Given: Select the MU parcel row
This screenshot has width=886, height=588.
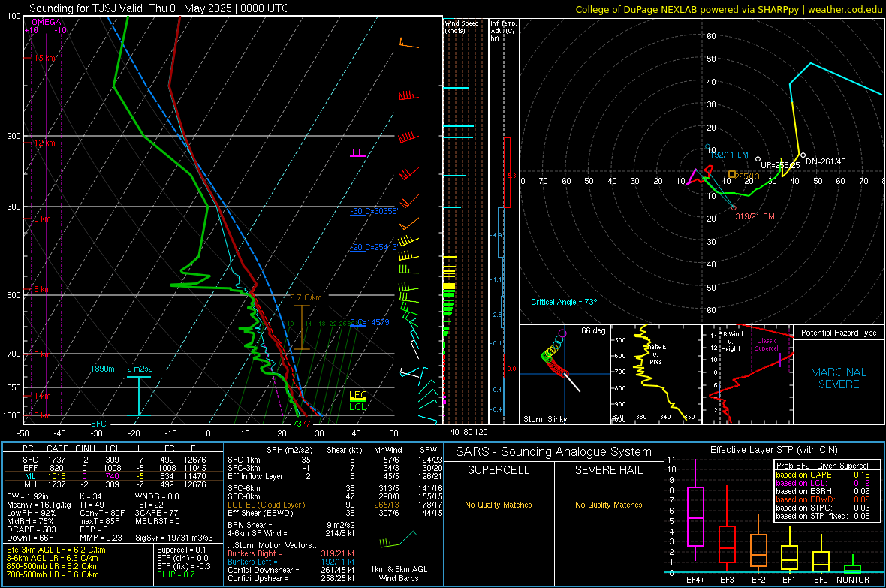Looking at the screenshot, I should [113, 484].
